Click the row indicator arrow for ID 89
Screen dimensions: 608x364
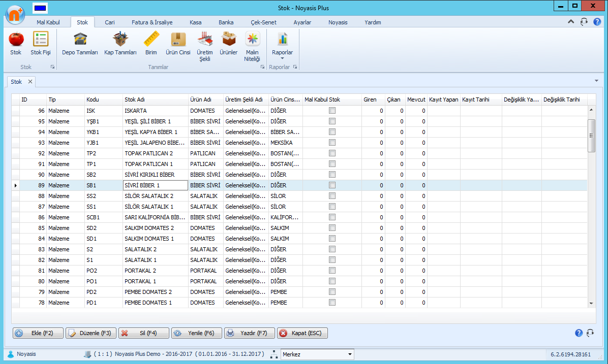point(16,185)
